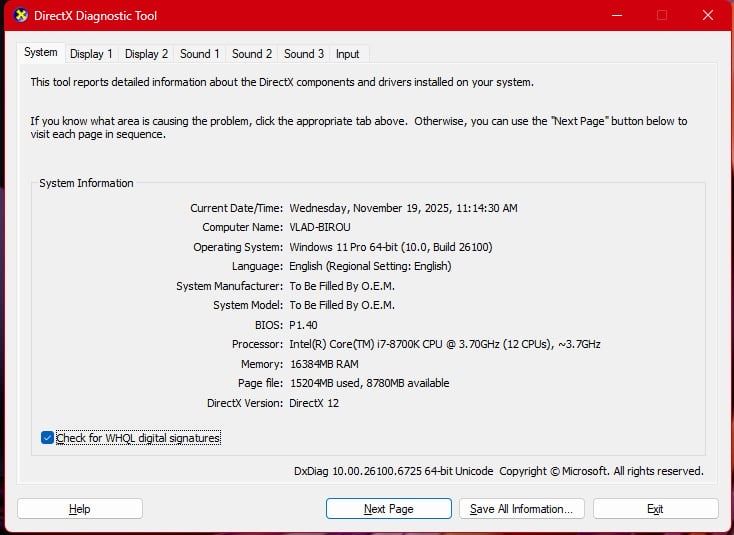The image size is (734, 535).
Task: Click the Exit button
Action: [x=655, y=509]
